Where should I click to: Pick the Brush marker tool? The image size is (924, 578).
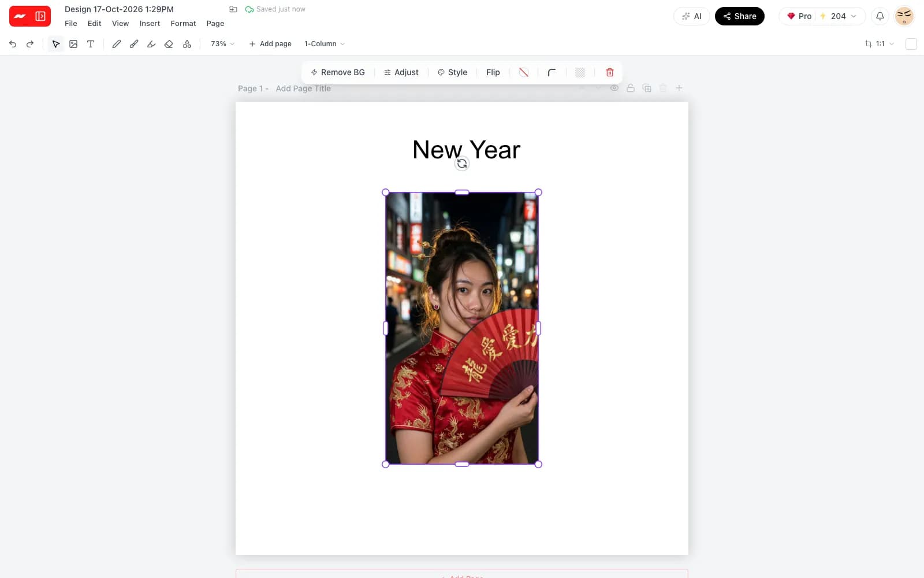click(134, 44)
